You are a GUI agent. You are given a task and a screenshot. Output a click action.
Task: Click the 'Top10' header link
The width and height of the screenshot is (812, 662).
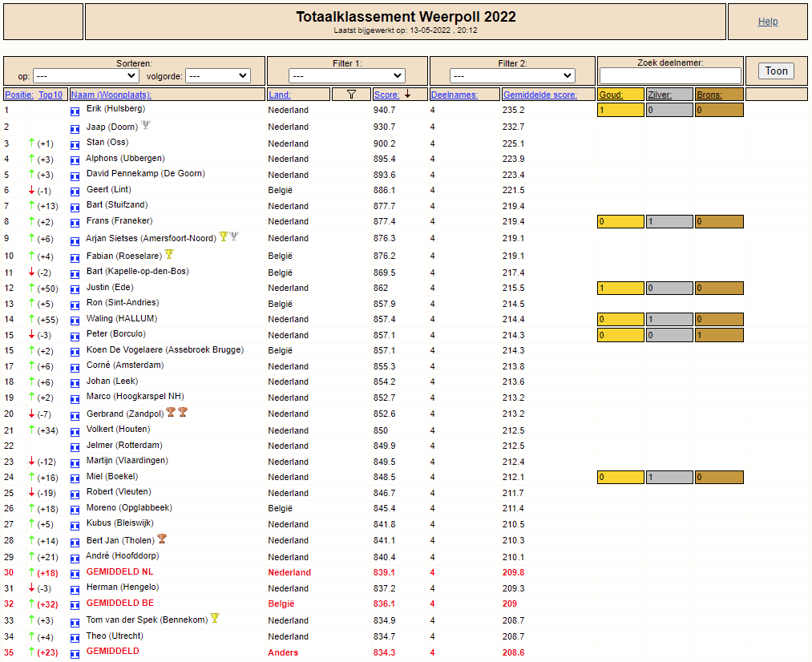pos(50,95)
